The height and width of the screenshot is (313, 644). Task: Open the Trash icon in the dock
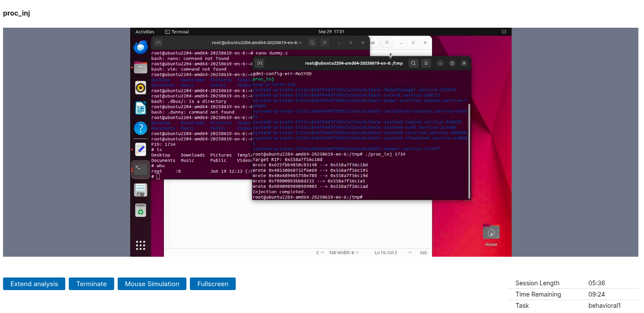[x=141, y=210]
